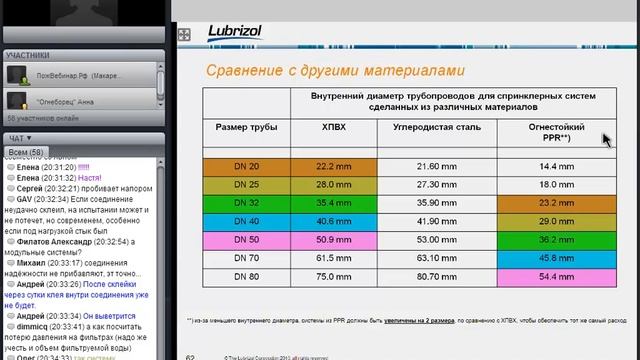Click the bubble icon beside Андрей's "После склейки" message
Image resolution: width=640 pixels, height=360 pixels.
[x=11, y=284]
